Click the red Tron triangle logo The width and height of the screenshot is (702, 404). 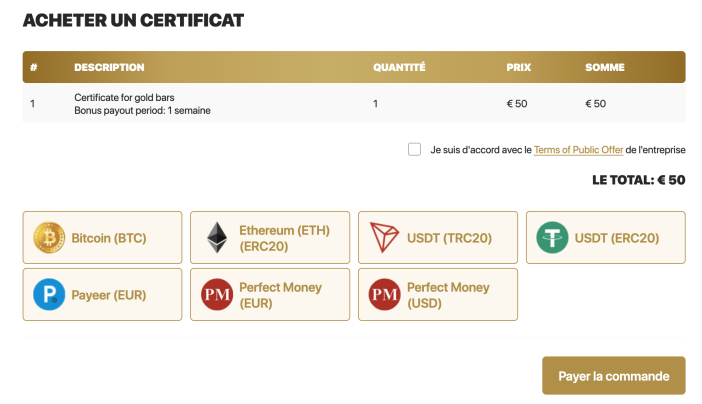point(384,237)
